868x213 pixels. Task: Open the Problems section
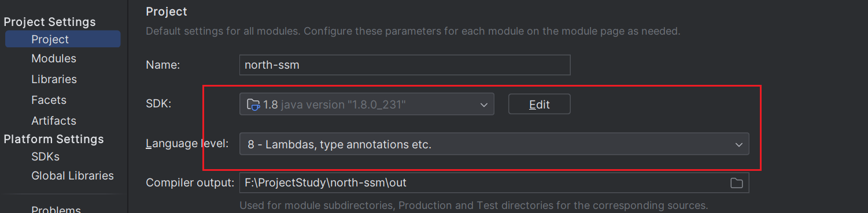pos(56,209)
